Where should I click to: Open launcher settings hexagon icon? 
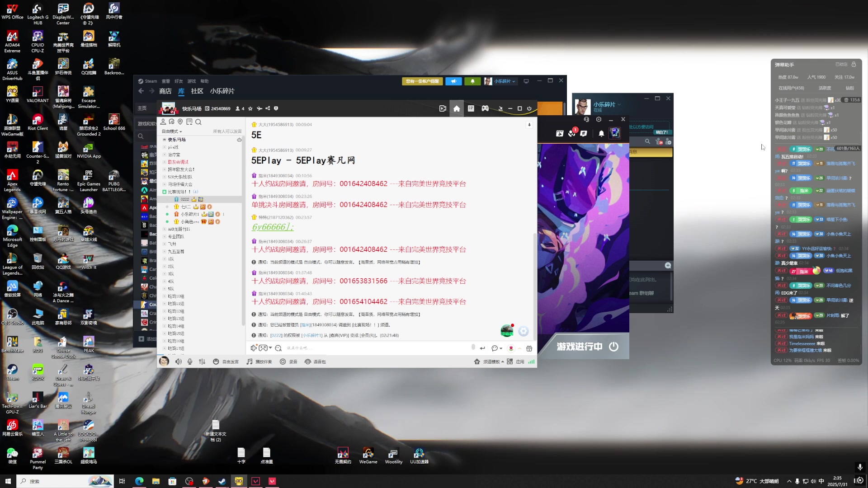point(599,119)
